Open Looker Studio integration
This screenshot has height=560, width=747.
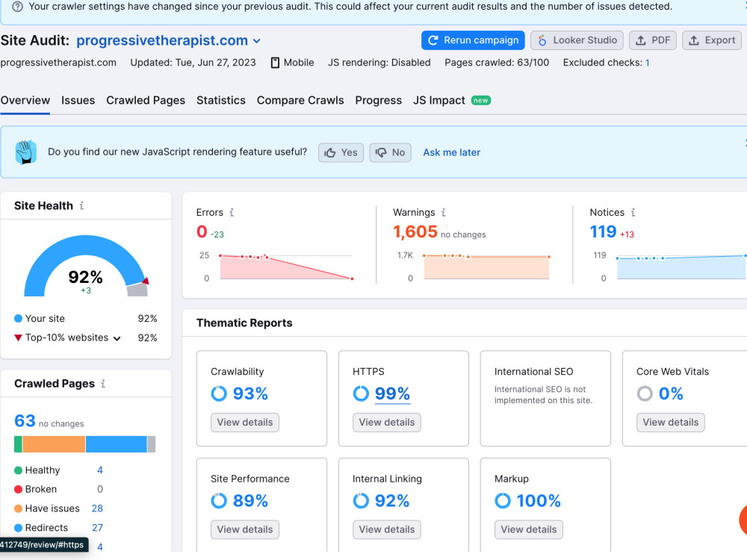[x=577, y=40]
